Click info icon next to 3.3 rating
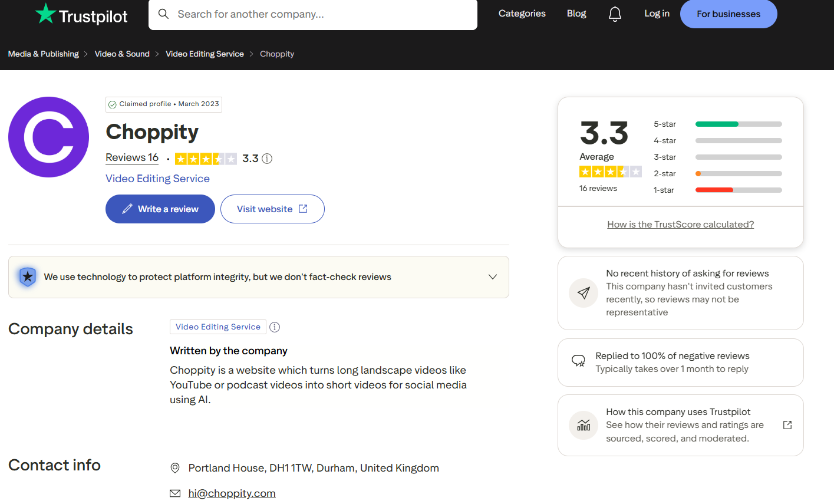Screen dimensions: 834x504 (267, 158)
